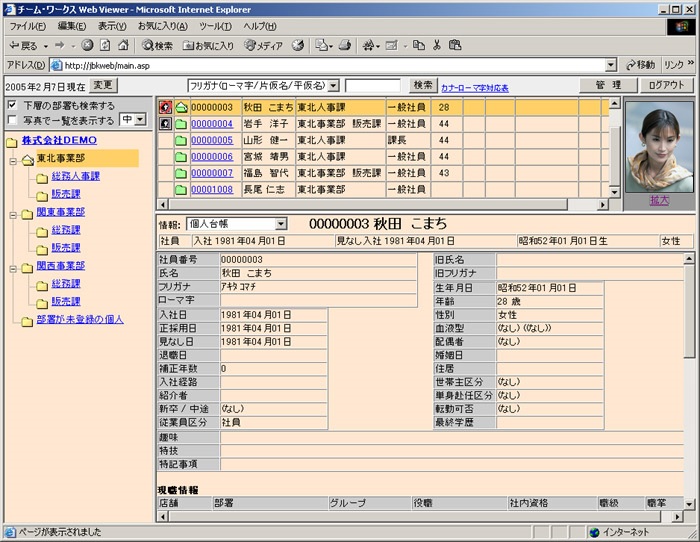Click the open folder icon of 東北事業部
Image resolution: width=700 pixels, height=542 pixels.
28,159
